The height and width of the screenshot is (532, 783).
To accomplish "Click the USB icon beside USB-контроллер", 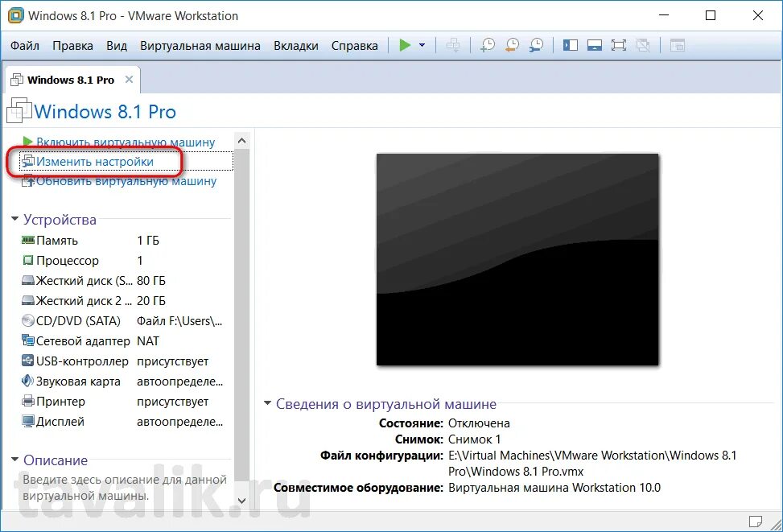I will pyautogui.click(x=28, y=361).
